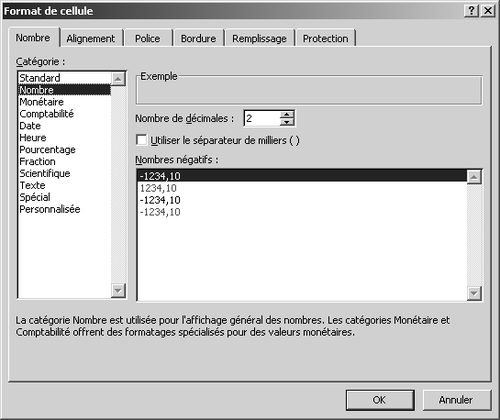Go to the Protection tab
500x420 pixels.
[x=325, y=38]
